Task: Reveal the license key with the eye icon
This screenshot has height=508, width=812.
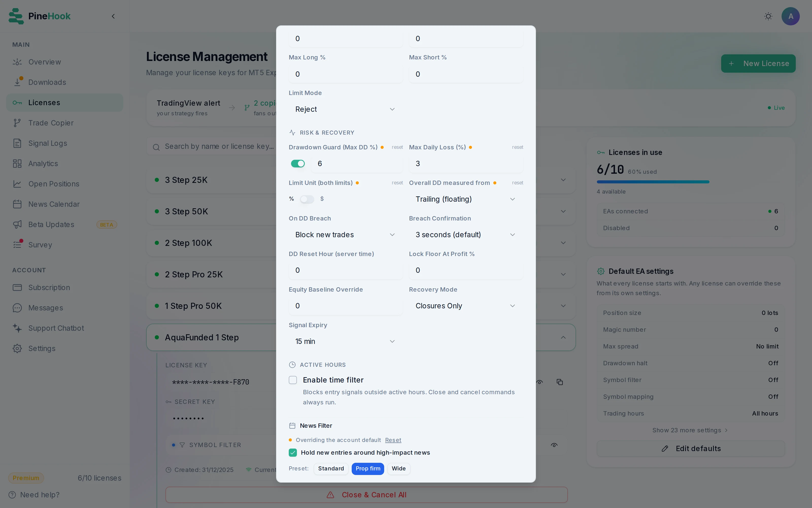Action: point(539,382)
